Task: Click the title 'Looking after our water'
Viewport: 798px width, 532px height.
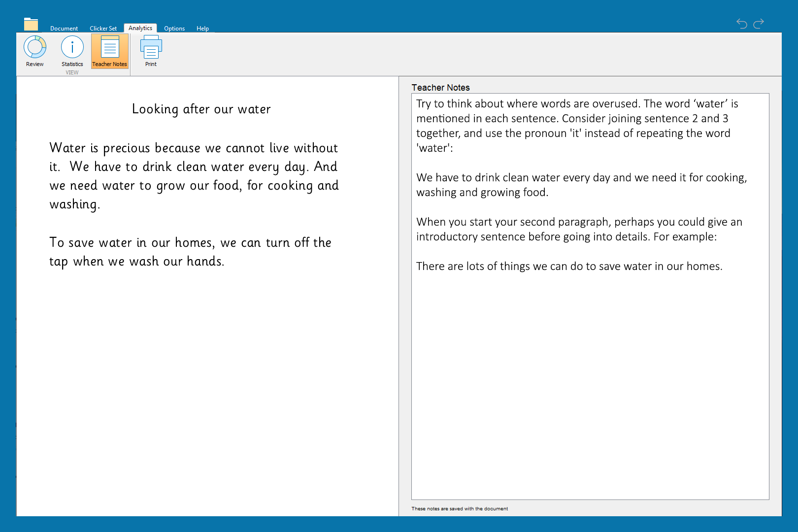Action: pyautogui.click(x=201, y=109)
